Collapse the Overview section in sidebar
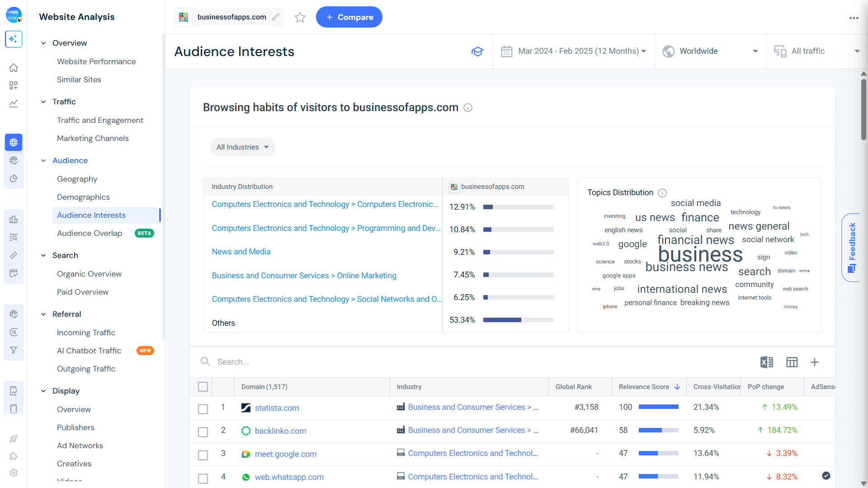868x488 pixels. 43,43
